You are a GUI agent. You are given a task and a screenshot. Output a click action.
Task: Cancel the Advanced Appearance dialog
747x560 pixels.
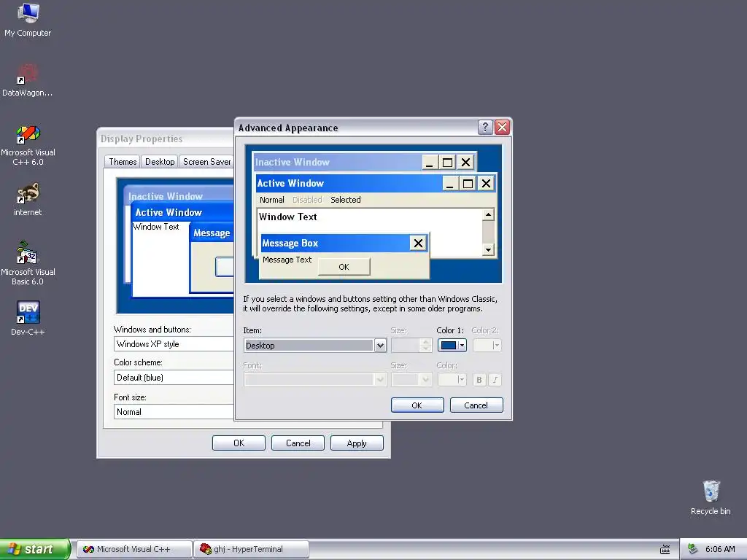476,405
